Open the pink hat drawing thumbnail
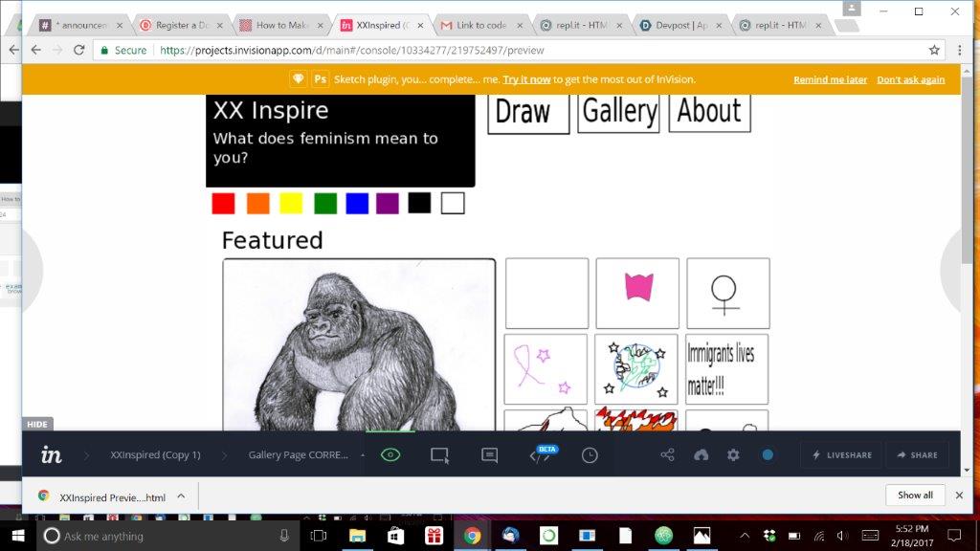 pyautogui.click(x=637, y=294)
